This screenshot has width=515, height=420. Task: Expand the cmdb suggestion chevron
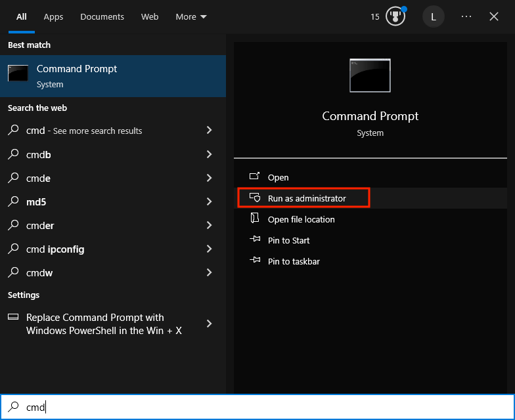(209, 154)
